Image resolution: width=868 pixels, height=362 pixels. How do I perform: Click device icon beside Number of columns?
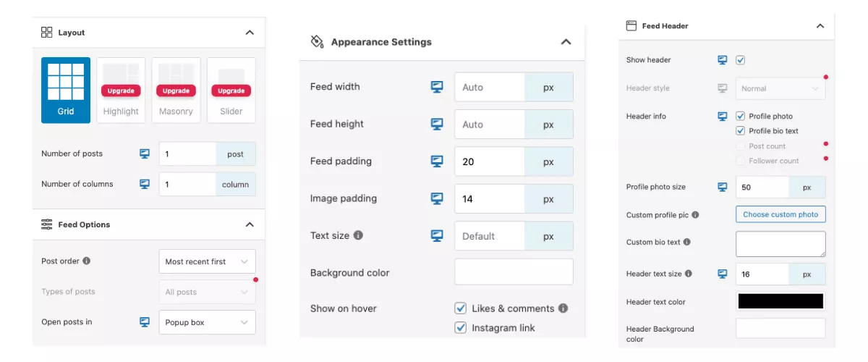pos(145,184)
